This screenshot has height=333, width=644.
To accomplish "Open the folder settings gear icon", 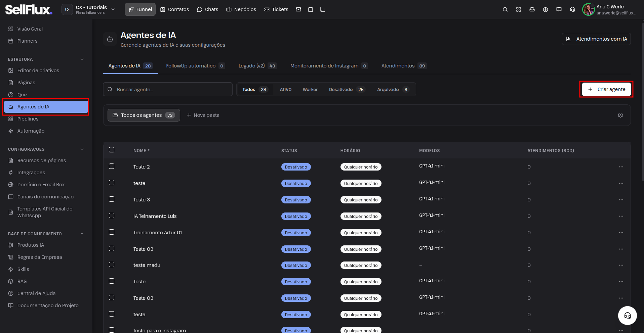I will 620,115.
